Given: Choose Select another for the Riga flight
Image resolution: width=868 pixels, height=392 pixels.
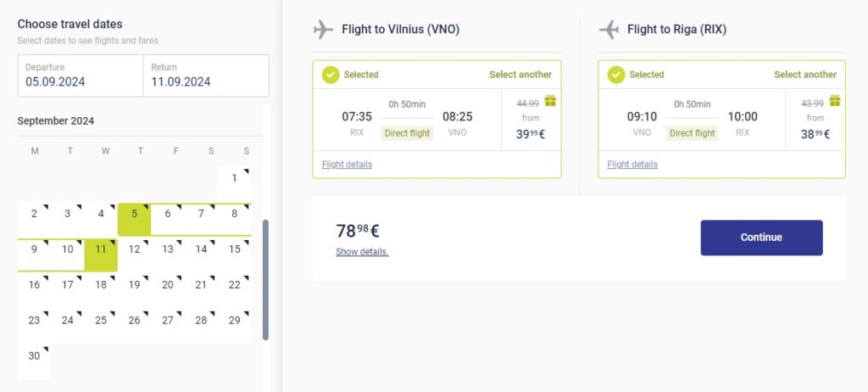Looking at the screenshot, I should (x=805, y=75).
